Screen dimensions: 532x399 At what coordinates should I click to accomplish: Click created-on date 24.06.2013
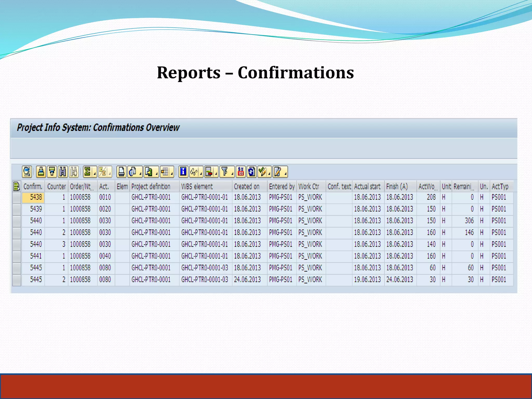tap(247, 280)
